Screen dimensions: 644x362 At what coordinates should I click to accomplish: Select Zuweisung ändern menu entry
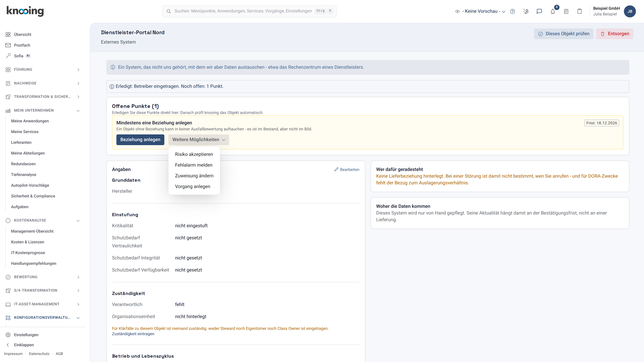tap(194, 176)
